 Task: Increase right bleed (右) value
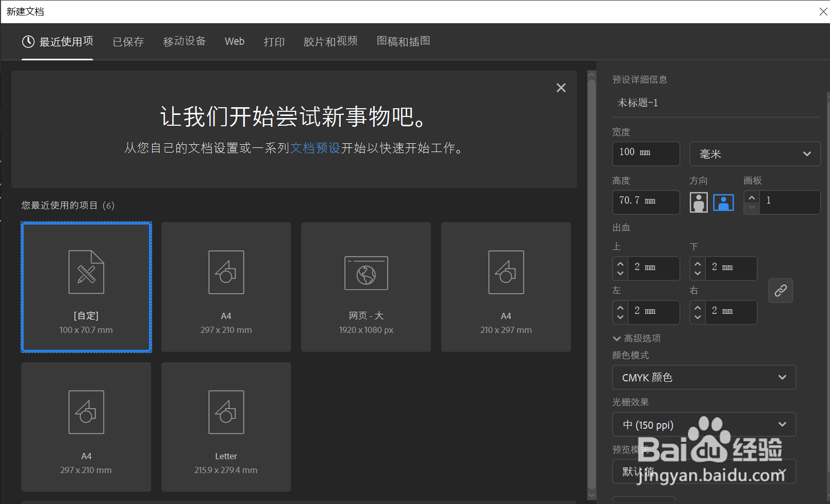tap(698, 308)
